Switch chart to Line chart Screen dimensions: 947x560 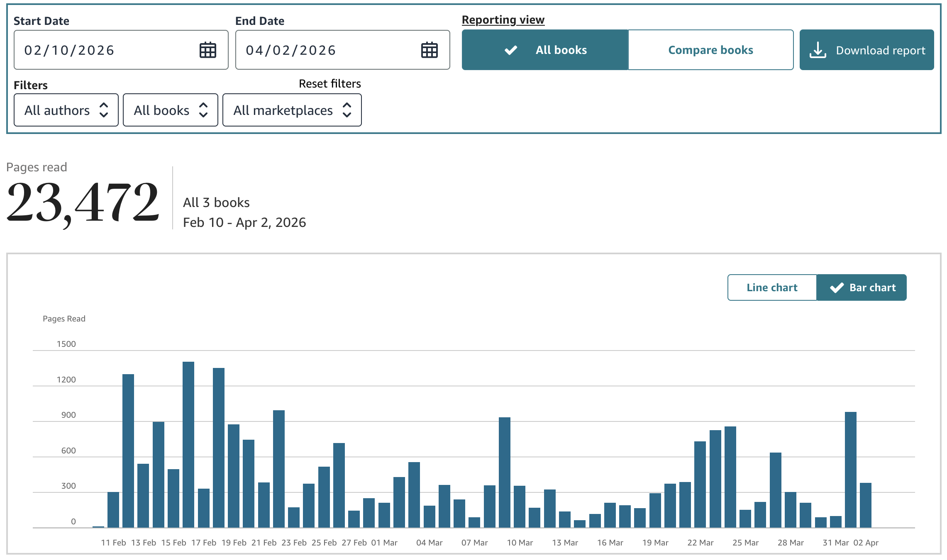(x=772, y=287)
